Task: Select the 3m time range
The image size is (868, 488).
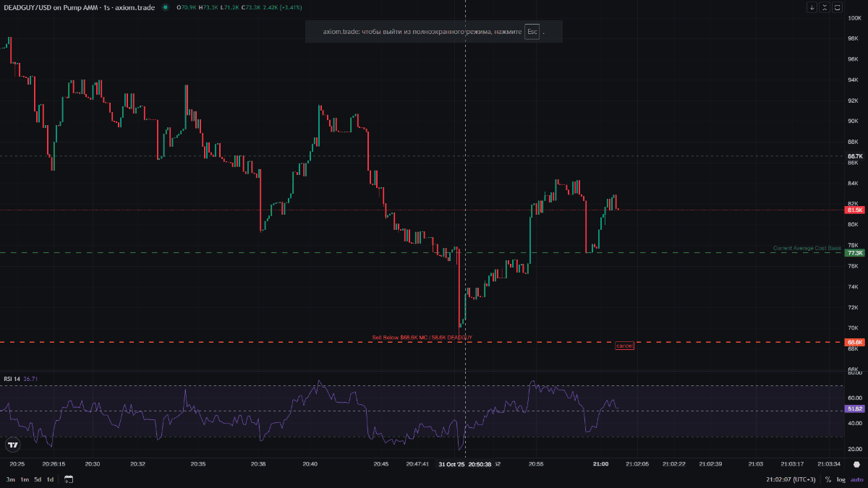Action: pyautogui.click(x=10, y=479)
